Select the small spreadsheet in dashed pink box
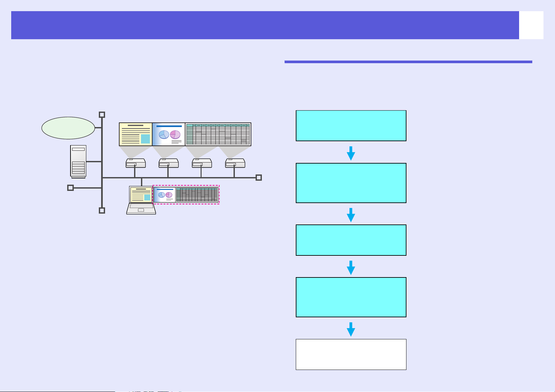The height and width of the screenshot is (392, 555). 197,195
